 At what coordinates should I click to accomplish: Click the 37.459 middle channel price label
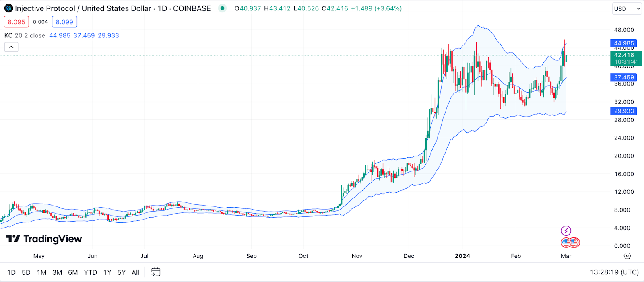(x=623, y=77)
